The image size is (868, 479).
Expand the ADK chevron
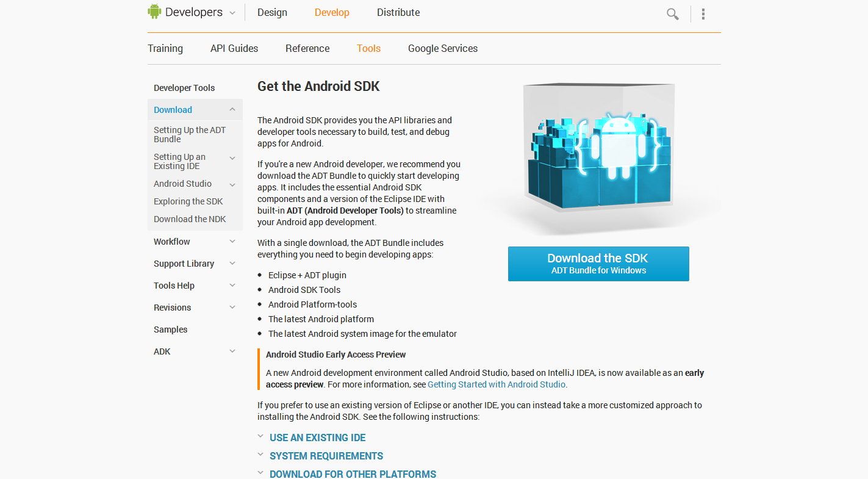[232, 351]
